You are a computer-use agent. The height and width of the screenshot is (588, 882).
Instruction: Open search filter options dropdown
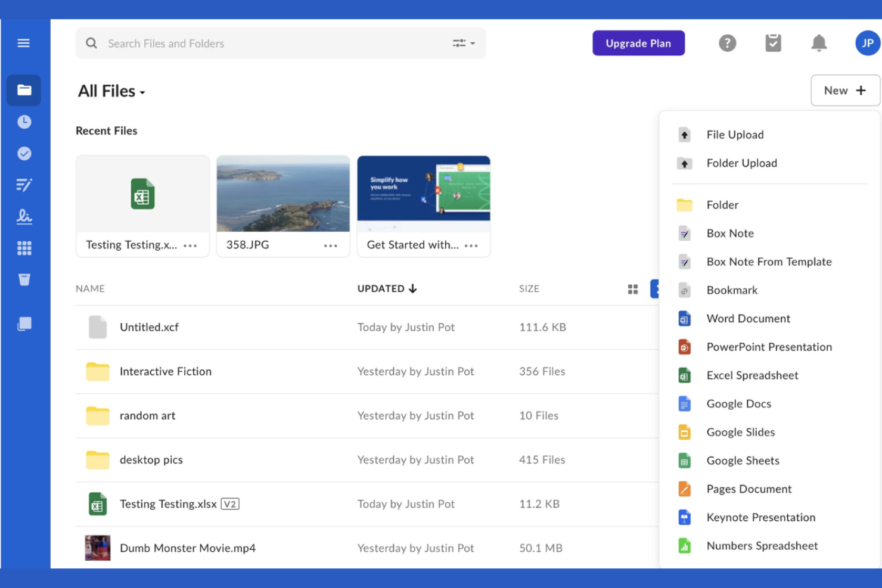463,43
